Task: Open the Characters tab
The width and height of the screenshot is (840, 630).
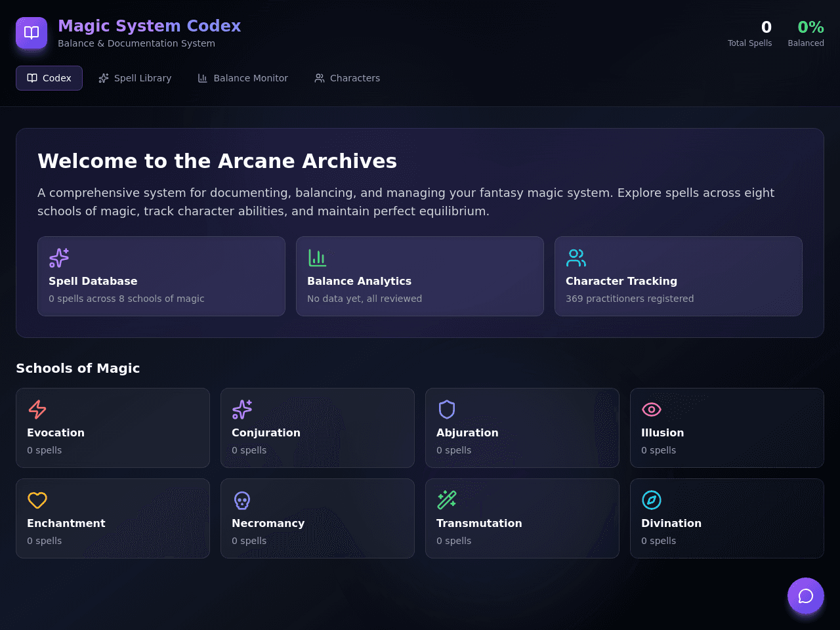Action: 347,78
